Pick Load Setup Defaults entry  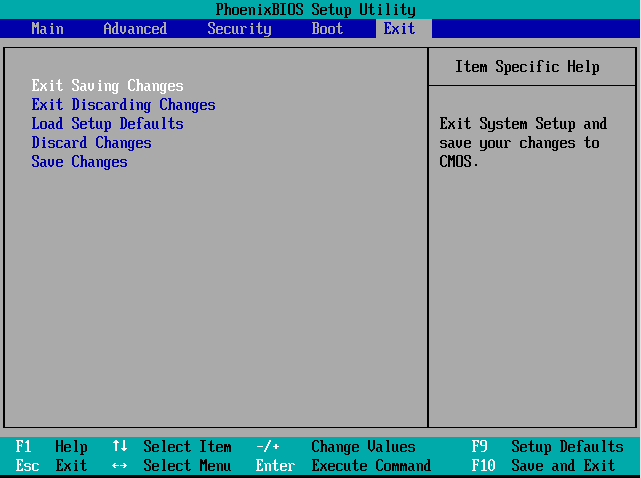pyautogui.click(x=107, y=124)
